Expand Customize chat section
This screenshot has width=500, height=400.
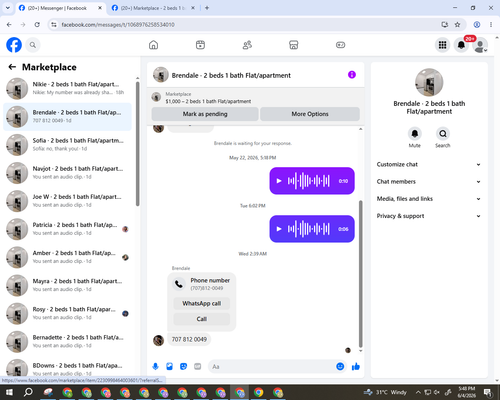point(429,164)
